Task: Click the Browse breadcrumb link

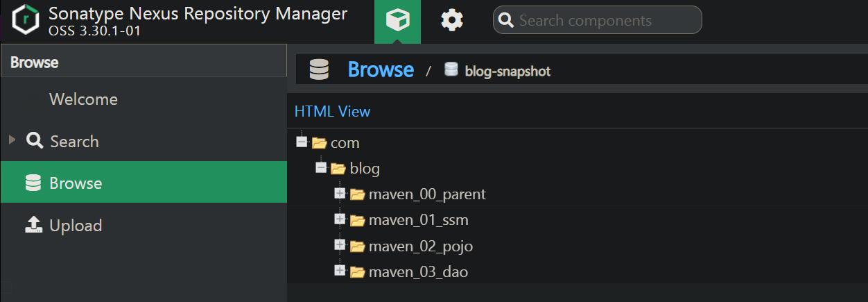Action: [381, 70]
